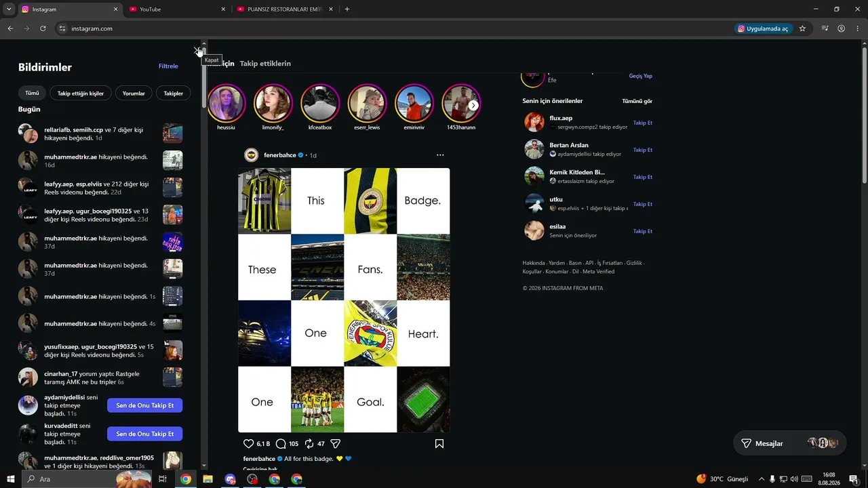The height and width of the screenshot is (488, 868).
Task: Save the fenerbahce post with the bookmark icon
Action: coord(439,444)
